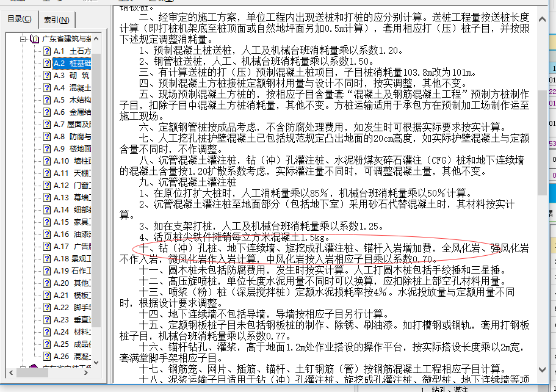Click the topic icon next to A.15 家具

(x=47, y=222)
